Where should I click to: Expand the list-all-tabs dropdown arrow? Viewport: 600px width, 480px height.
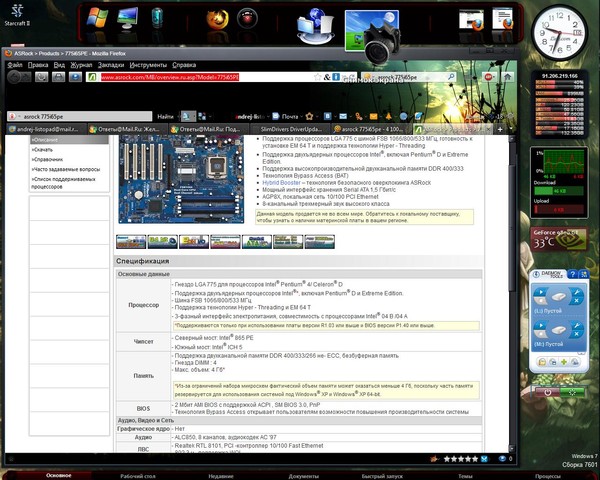coord(510,129)
